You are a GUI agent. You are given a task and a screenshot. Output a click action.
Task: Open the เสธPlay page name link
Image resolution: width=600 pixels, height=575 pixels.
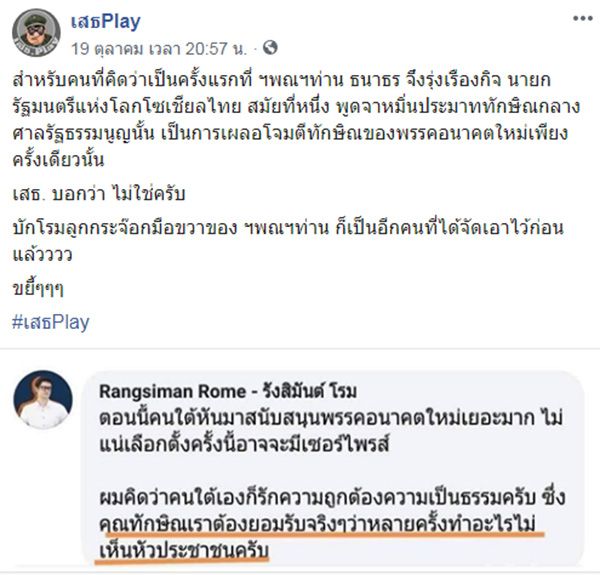tap(106, 21)
